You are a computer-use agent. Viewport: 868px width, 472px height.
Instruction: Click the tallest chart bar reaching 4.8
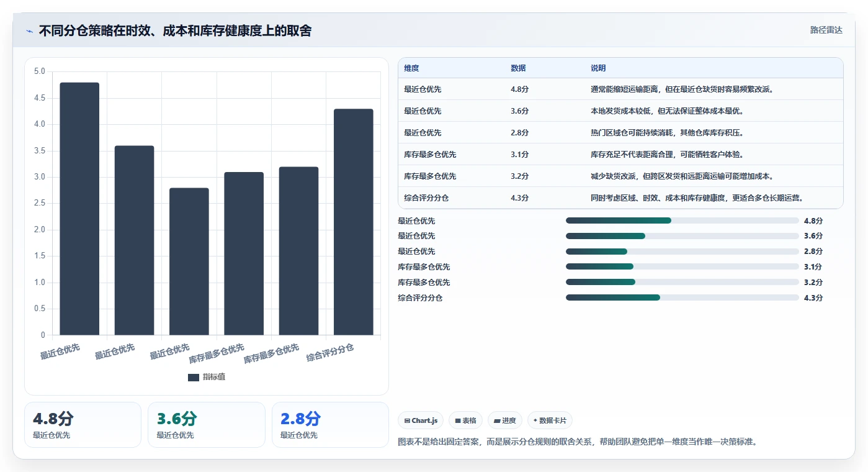tap(79, 209)
